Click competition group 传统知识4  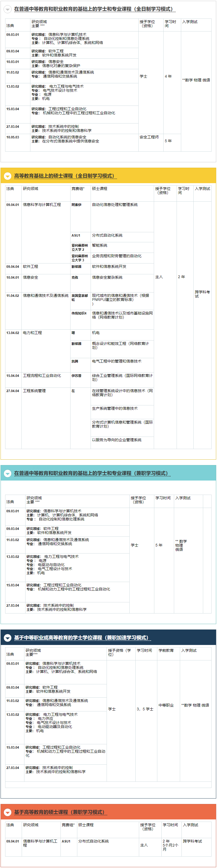[x=79, y=313]
